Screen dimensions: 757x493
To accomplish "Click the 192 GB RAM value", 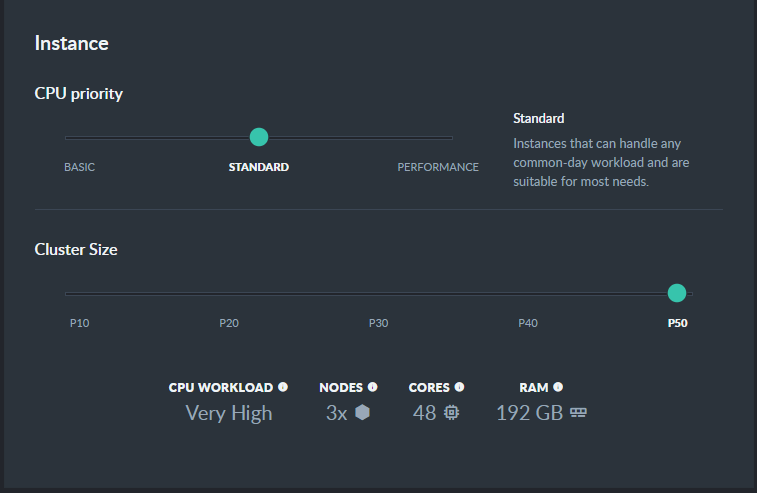I will tap(530, 413).
